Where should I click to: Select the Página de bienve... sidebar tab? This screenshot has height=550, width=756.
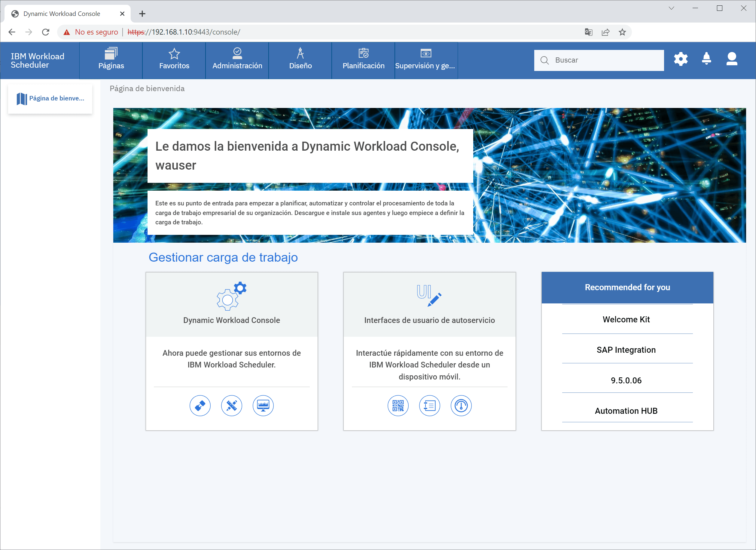[x=50, y=99]
